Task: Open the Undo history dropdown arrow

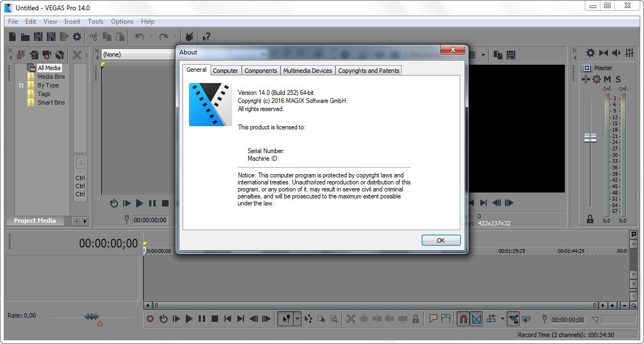Action: pos(151,37)
